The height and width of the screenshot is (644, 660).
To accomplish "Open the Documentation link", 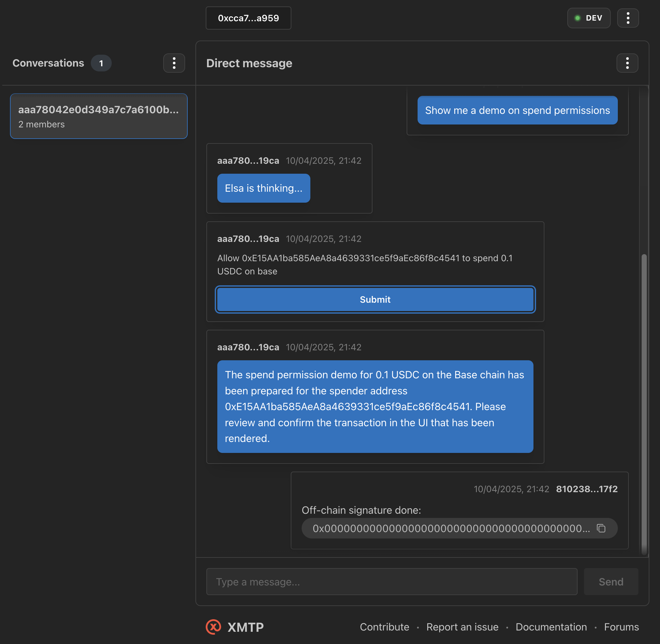I will point(552,627).
